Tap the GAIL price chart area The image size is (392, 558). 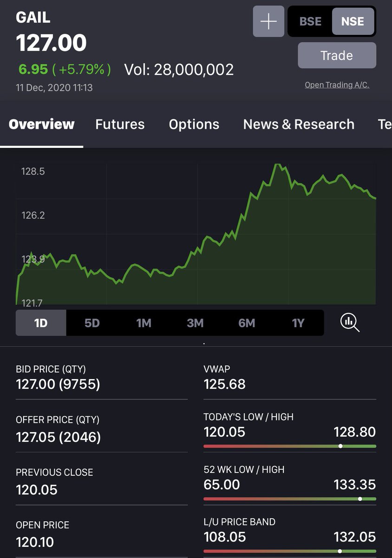tap(196, 234)
